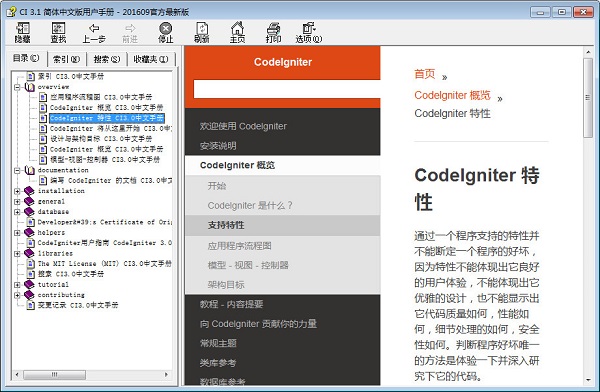Click the CodeIgniter 概览 breadcrumb link
Screen dimensions: 600x392
[x=452, y=95]
